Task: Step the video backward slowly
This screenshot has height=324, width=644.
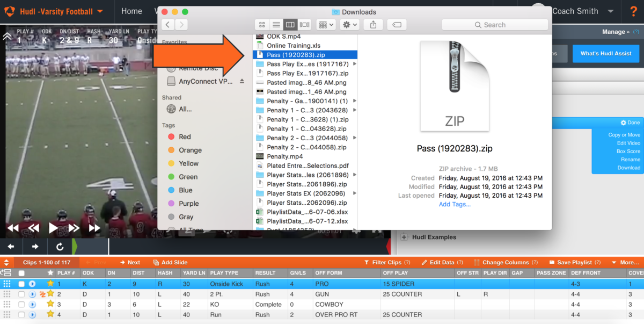Action: pos(33,228)
